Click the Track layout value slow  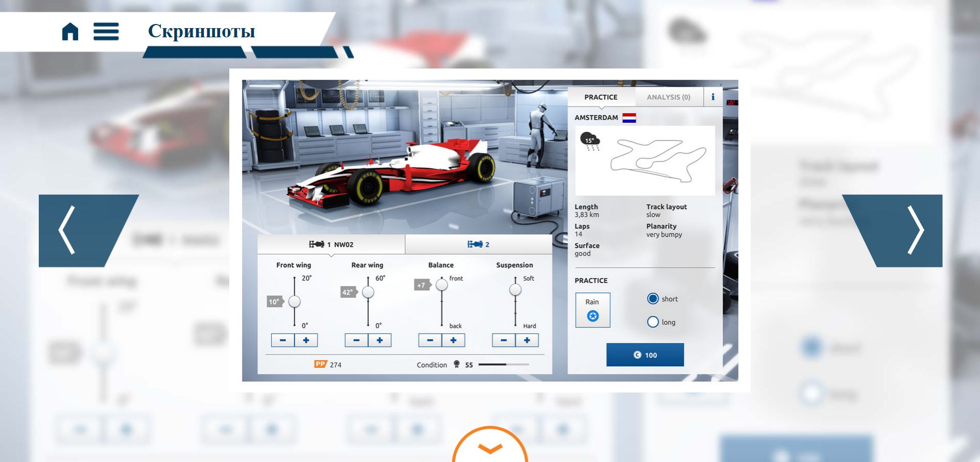pyautogui.click(x=653, y=215)
